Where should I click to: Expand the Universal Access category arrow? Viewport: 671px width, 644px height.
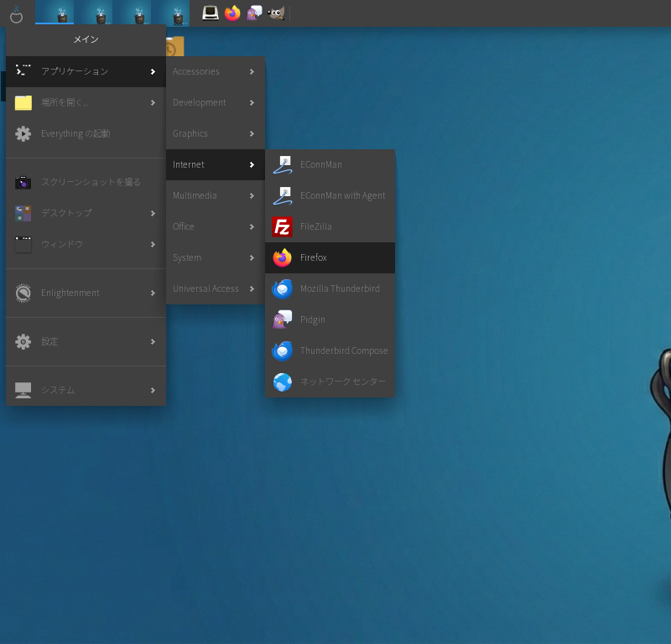pos(252,288)
